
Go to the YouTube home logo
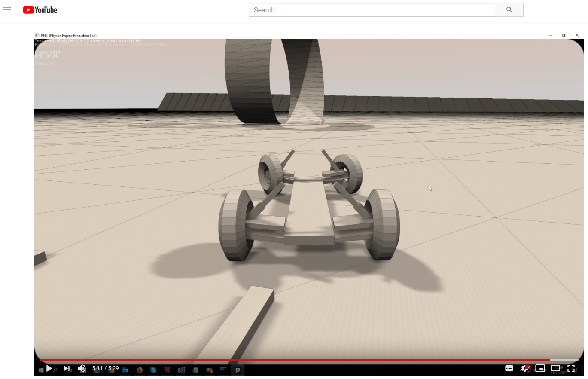[x=40, y=10]
